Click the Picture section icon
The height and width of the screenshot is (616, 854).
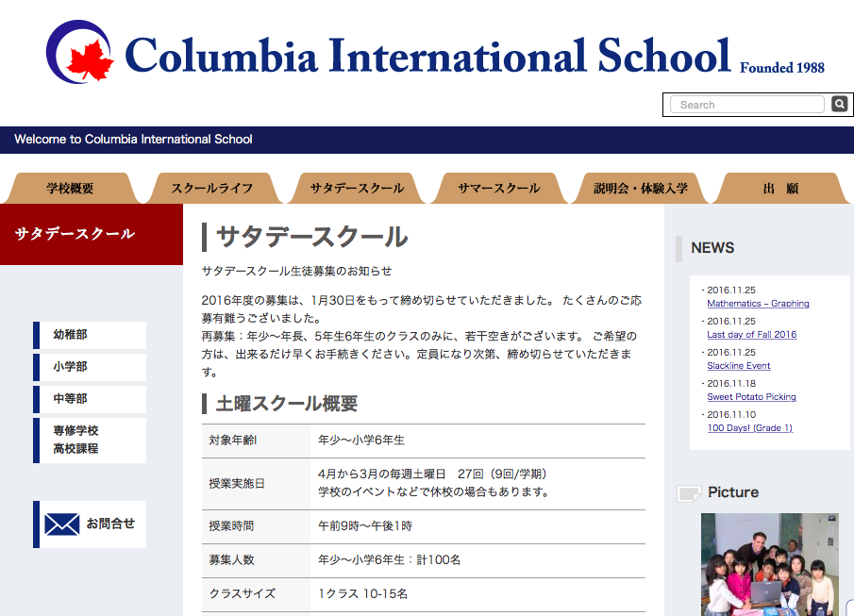click(689, 493)
